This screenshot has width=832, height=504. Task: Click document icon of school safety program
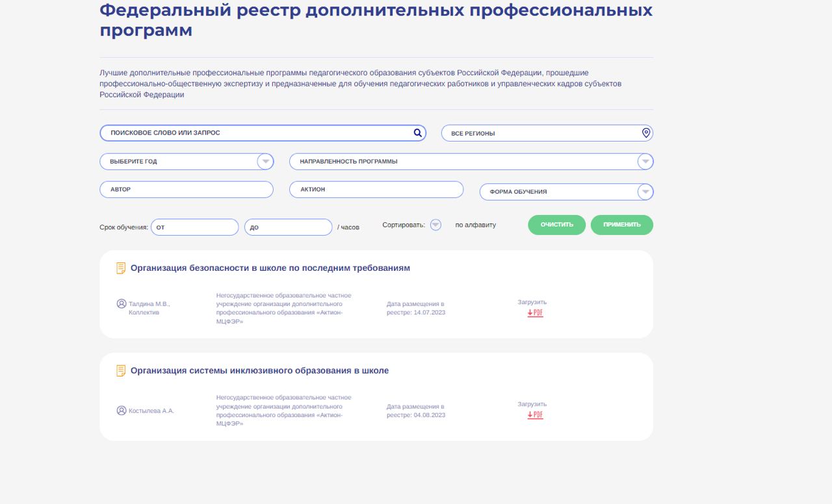(121, 268)
